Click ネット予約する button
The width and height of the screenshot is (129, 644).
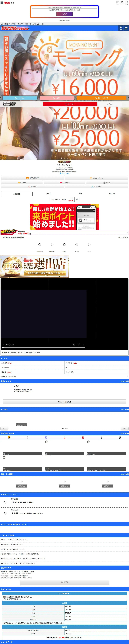96,178
